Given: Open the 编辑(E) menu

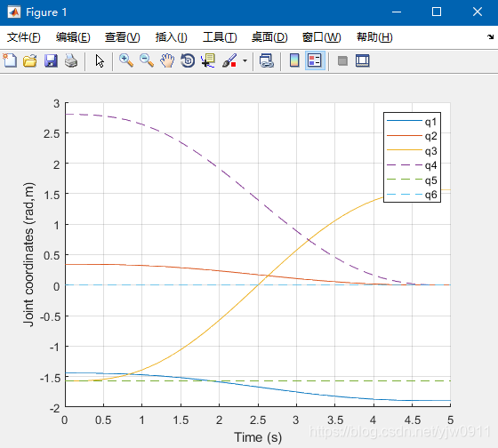Looking at the screenshot, I should click(73, 37).
